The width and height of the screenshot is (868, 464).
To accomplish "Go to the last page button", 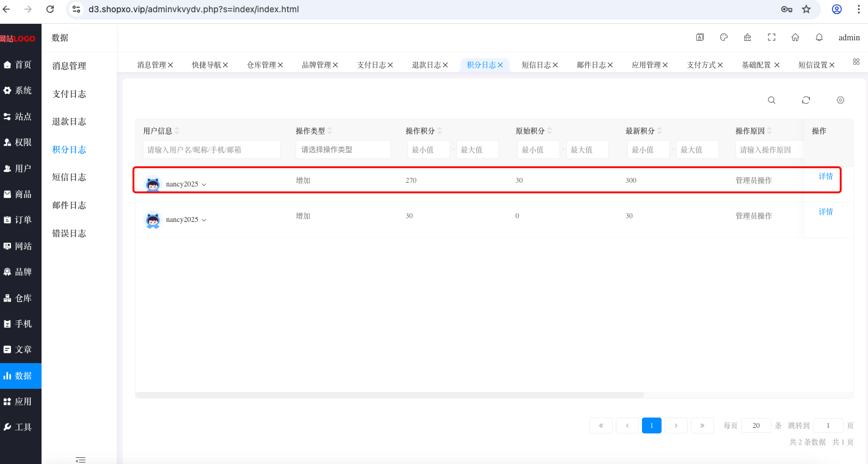I will point(702,425).
